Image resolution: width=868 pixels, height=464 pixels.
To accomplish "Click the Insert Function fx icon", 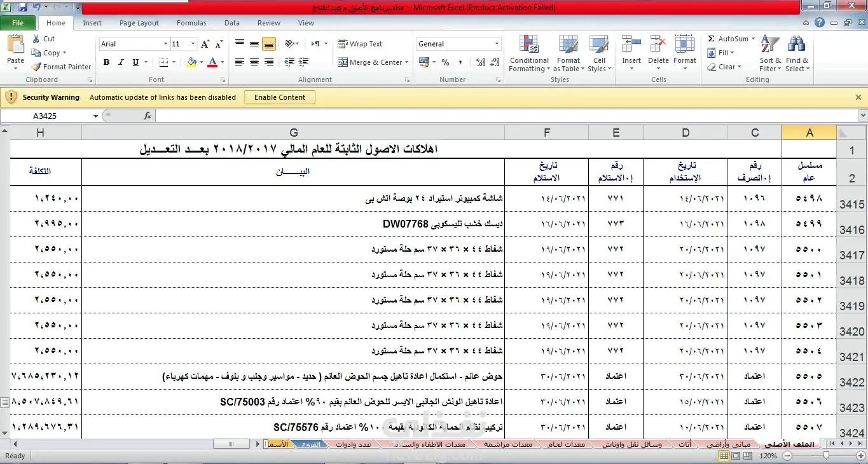I will click(148, 116).
